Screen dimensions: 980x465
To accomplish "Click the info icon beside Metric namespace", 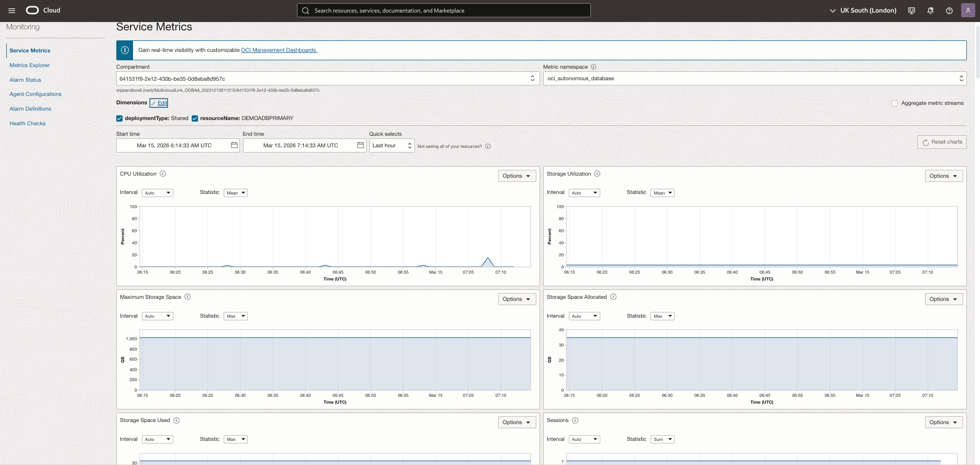I will pos(593,67).
